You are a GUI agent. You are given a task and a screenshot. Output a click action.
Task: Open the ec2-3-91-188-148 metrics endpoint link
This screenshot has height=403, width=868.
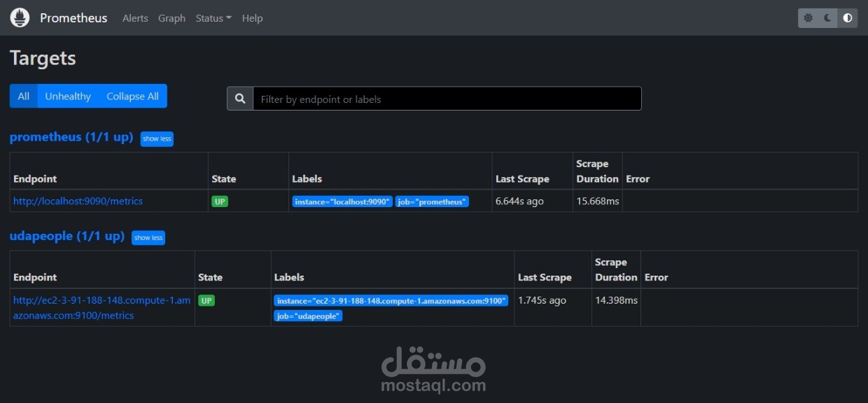point(101,308)
